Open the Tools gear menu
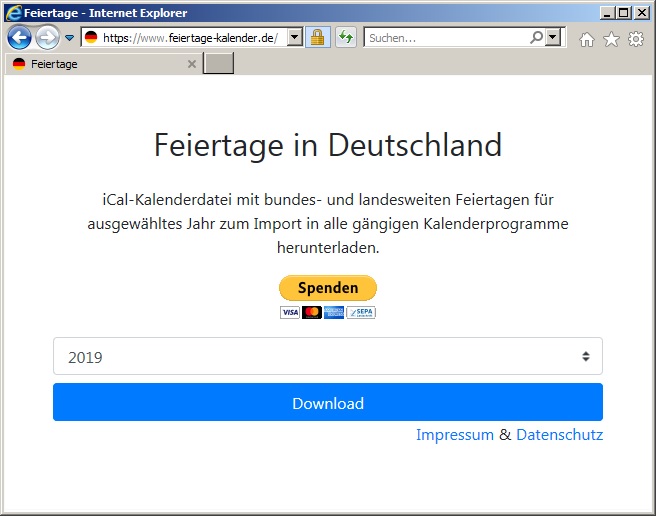 [x=635, y=39]
